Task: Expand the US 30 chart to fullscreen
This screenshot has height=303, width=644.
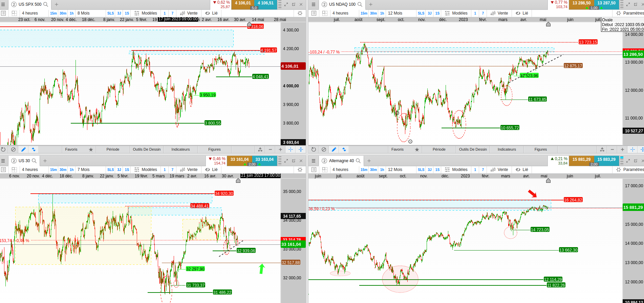Action: pyautogui.click(x=286, y=161)
